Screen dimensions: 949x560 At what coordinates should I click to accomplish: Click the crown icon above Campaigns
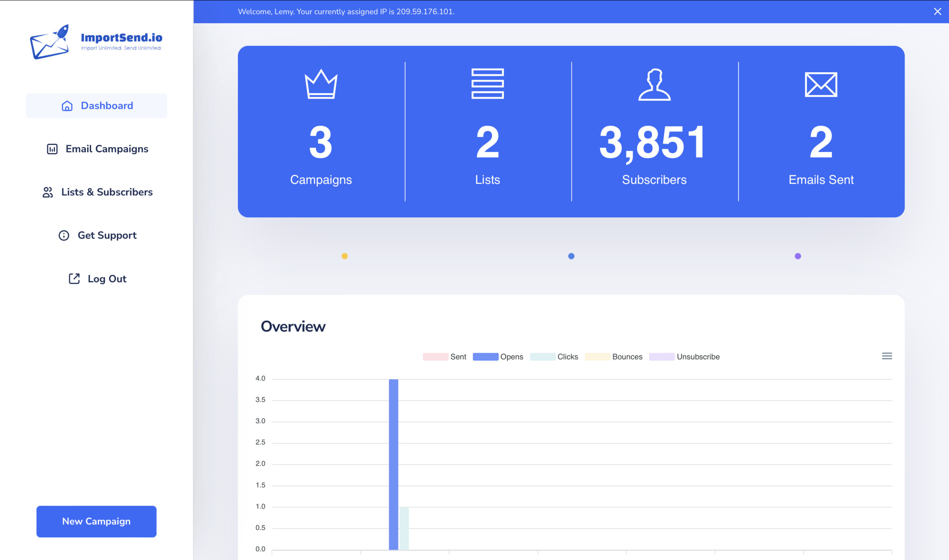point(321,84)
